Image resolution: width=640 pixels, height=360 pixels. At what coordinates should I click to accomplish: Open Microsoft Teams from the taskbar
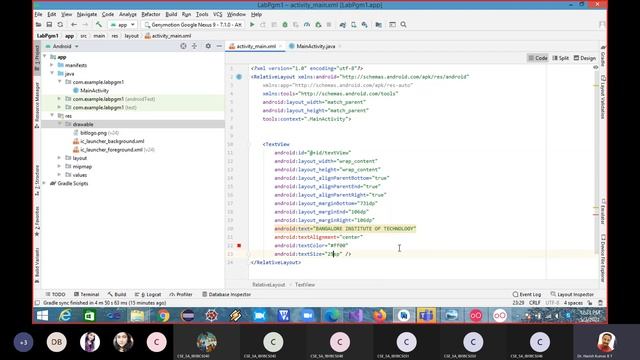coord(426,316)
